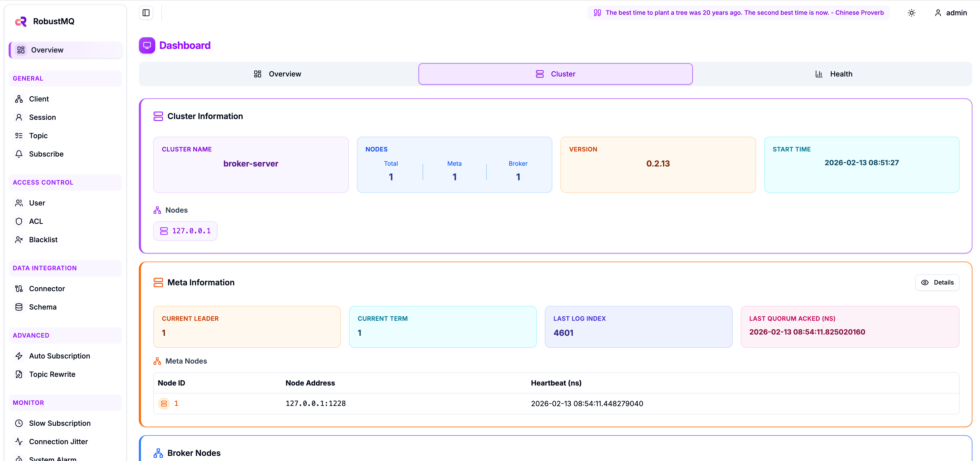Click the Details button in Meta Information
The image size is (980, 461).
[937, 282]
